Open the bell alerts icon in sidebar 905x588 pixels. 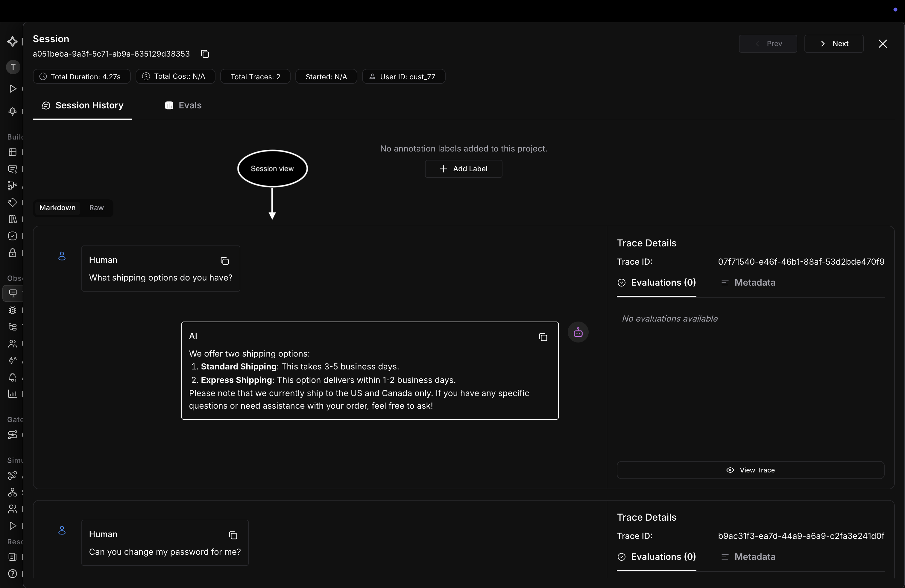13,377
